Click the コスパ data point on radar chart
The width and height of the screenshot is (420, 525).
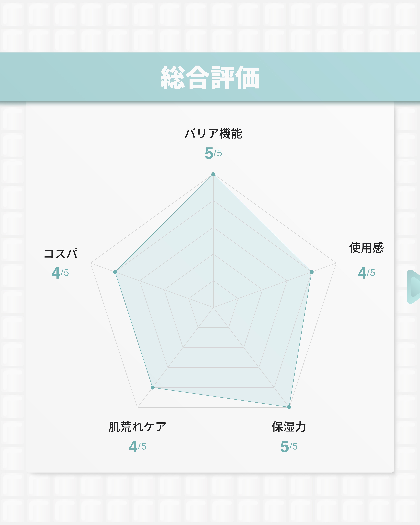pyautogui.click(x=115, y=272)
